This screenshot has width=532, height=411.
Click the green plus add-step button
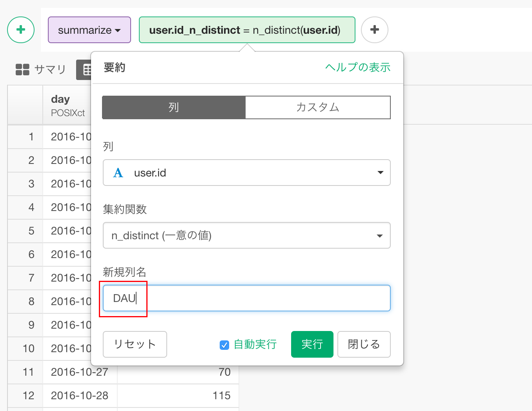(21, 30)
